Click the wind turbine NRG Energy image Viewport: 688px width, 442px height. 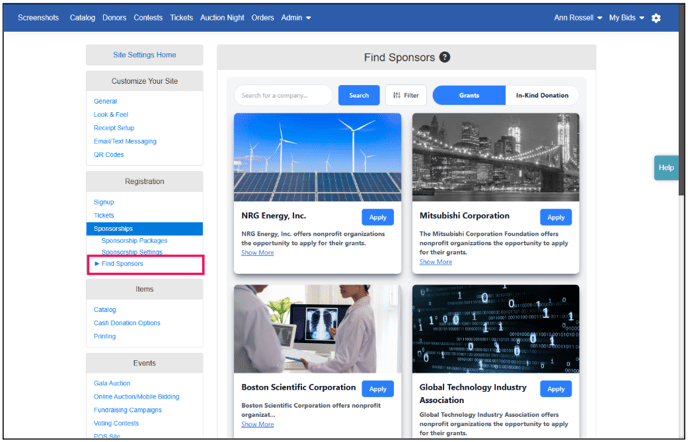[x=317, y=157]
